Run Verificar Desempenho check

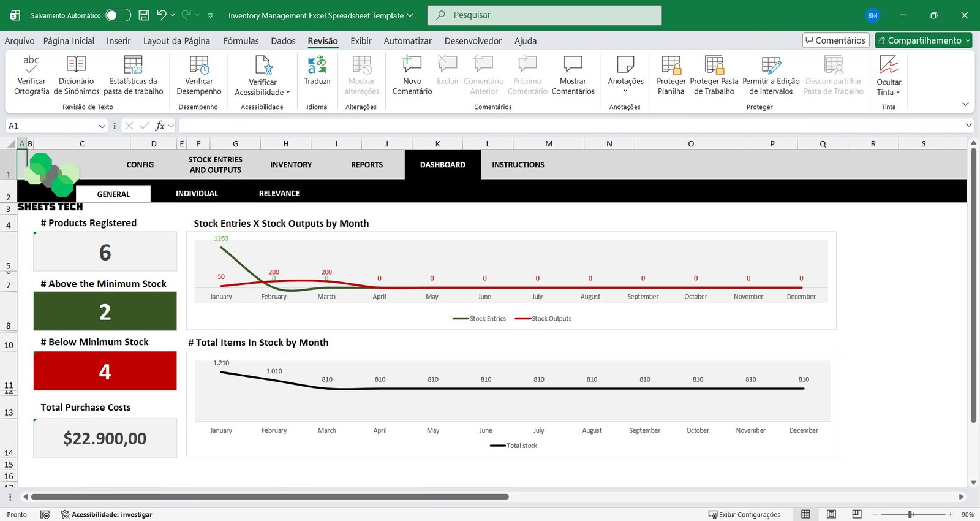pyautogui.click(x=199, y=65)
